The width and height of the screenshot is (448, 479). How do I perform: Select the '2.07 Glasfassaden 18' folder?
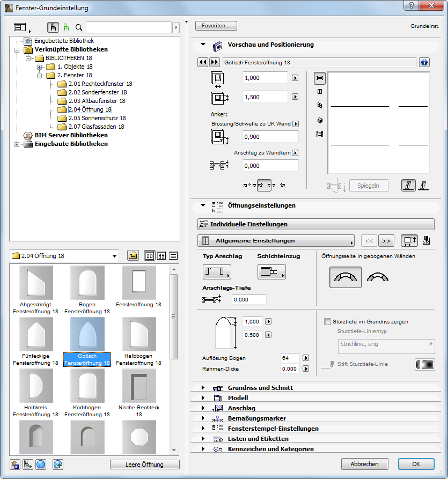(x=96, y=127)
